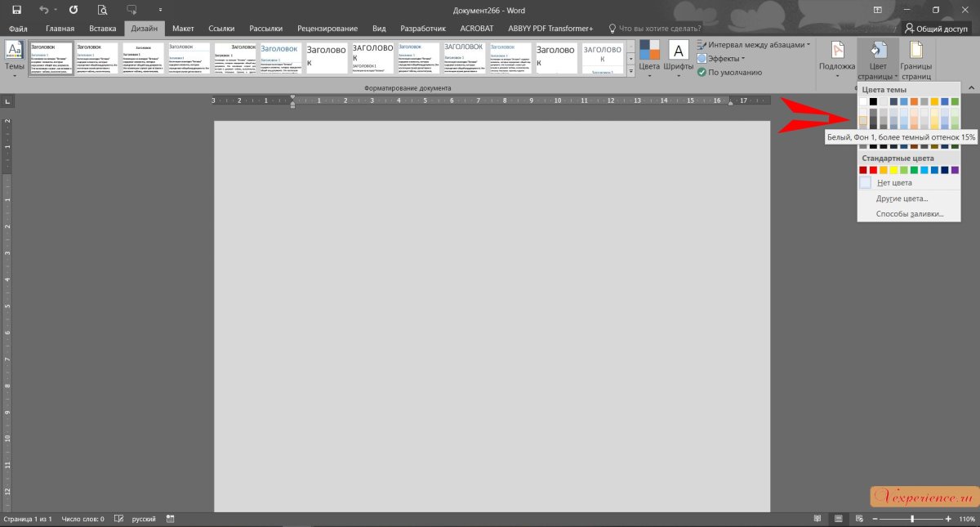Expand the style sets gallery More arrow
The image size is (980, 527).
click(x=630, y=71)
